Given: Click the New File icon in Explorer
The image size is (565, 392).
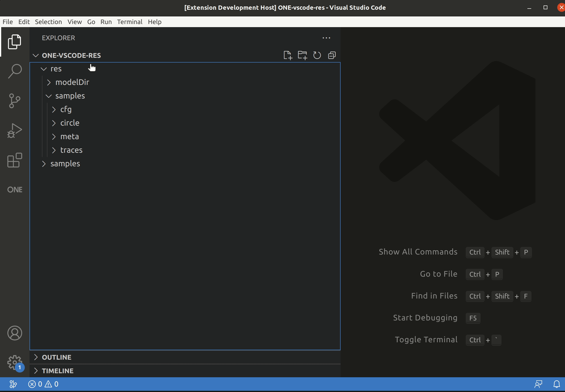Looking at the screenshot, I should 287,55.
